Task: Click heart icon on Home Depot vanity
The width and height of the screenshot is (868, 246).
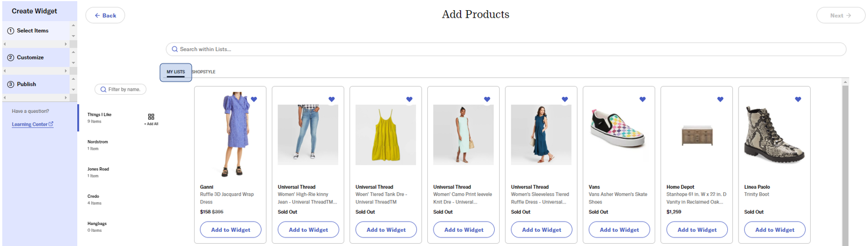Action: (720, 99)
